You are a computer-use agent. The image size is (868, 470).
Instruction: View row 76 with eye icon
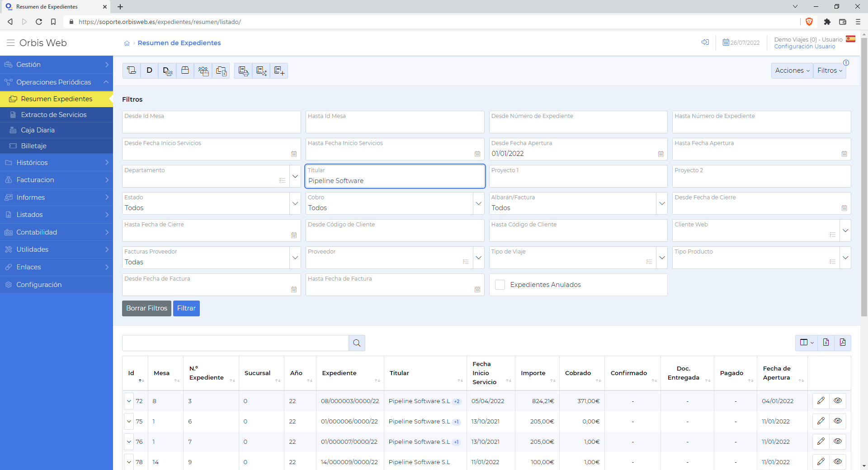838,442
